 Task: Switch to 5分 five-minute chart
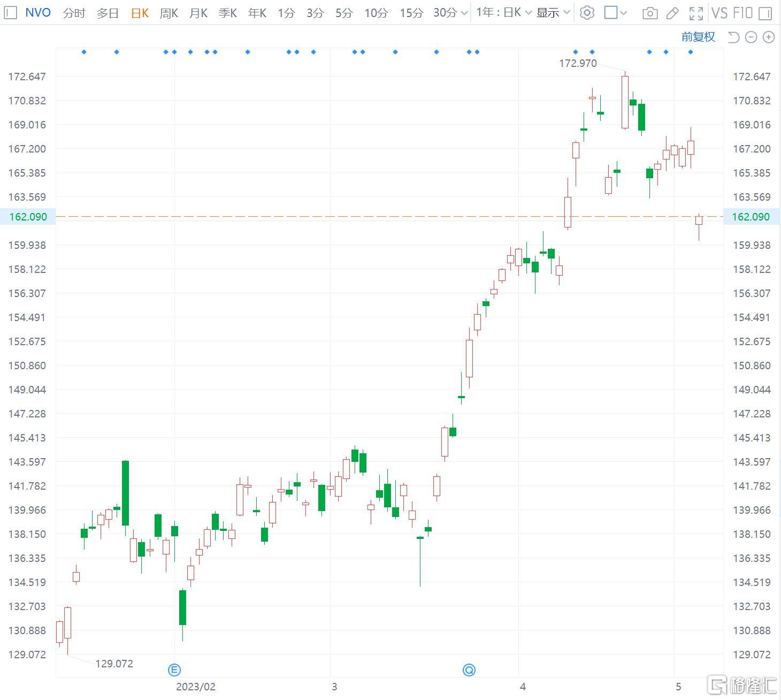coord(344,13)
